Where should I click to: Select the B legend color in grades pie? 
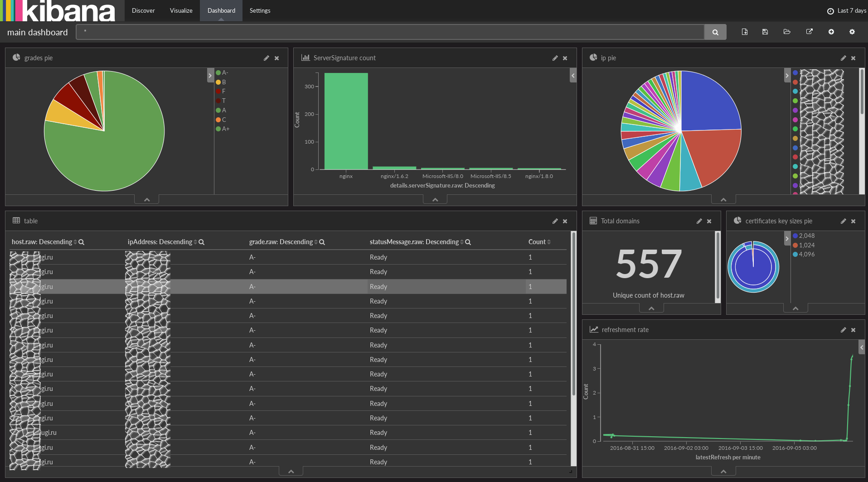tap(218, 82)
